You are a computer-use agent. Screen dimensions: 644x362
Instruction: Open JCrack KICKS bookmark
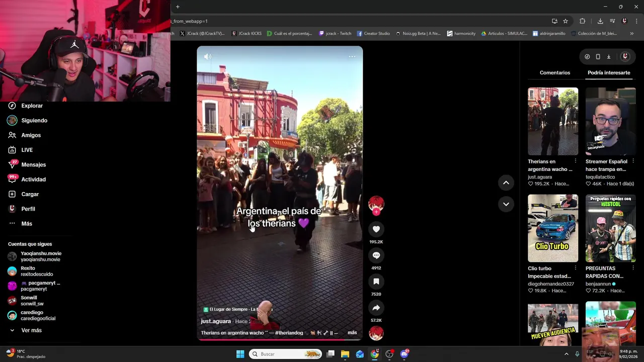[x=247, y=34]
